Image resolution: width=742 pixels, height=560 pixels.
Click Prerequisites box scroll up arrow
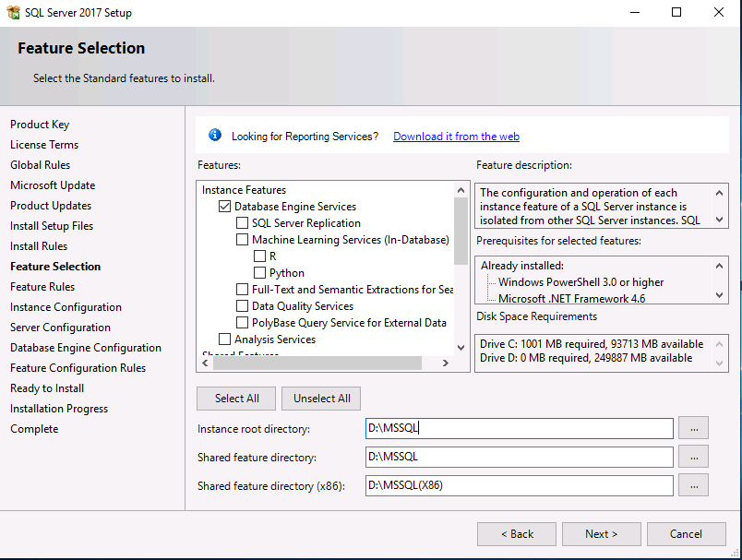pos(719,266)
